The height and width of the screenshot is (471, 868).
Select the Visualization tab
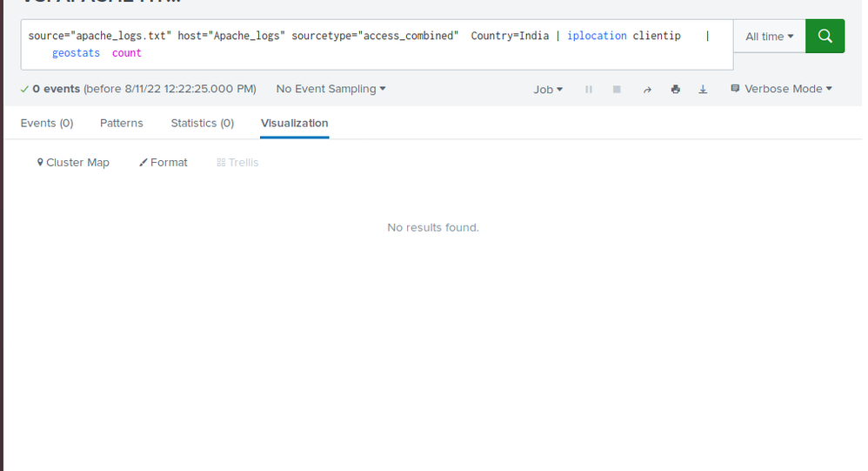(294, 123)
